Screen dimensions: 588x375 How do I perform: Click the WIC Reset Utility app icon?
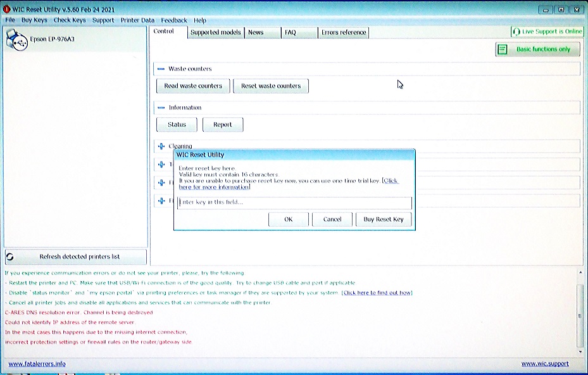(6, 10)
